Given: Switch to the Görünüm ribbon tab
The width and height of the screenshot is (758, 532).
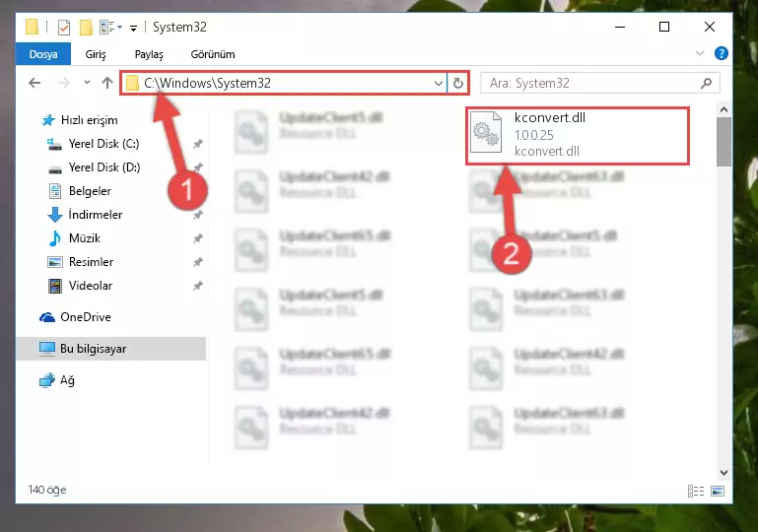Looking at the screenshot, I should point(213,54).
